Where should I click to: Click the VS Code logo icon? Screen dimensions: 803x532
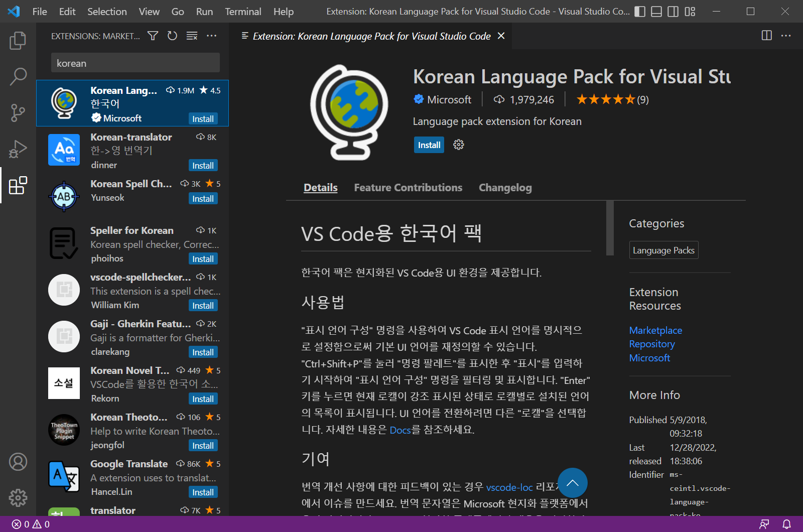tap(14, 12)
